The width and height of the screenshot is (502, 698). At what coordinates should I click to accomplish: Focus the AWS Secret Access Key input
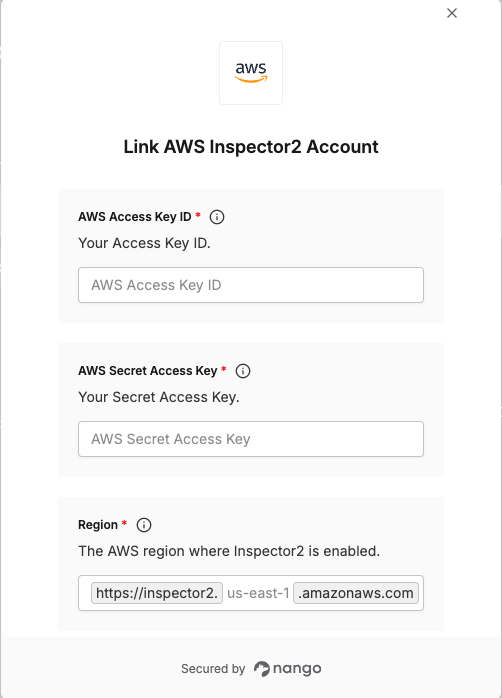point(251,439)
